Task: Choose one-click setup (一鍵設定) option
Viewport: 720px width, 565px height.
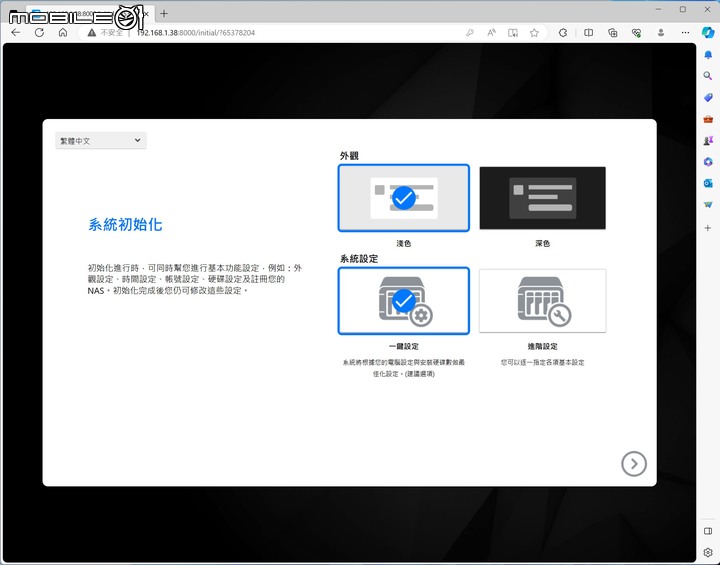Action: (x=404, y=301)
